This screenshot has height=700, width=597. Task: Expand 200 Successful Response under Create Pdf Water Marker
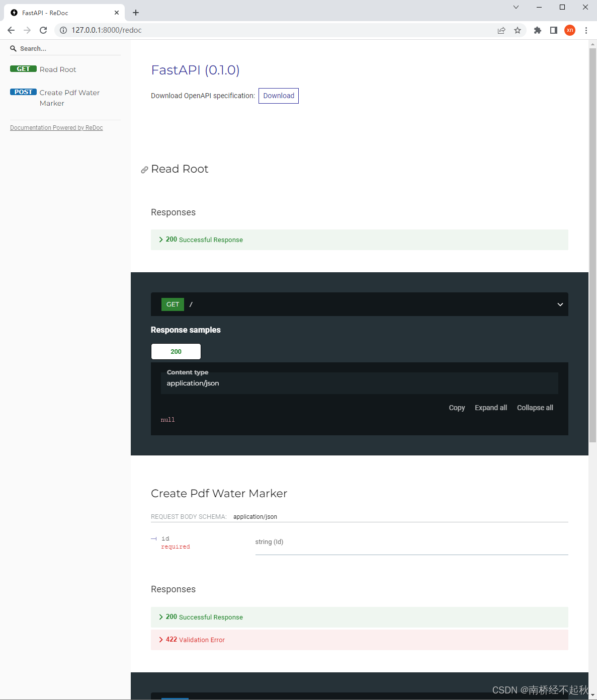point(360,617)
